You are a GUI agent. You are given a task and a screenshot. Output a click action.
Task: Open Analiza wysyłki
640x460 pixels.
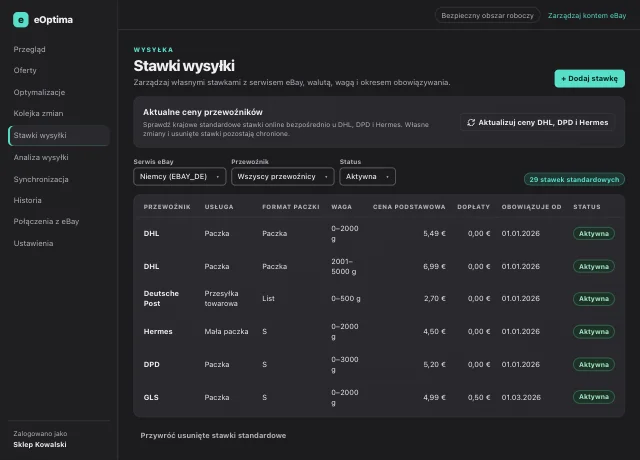tap(41, 158)
